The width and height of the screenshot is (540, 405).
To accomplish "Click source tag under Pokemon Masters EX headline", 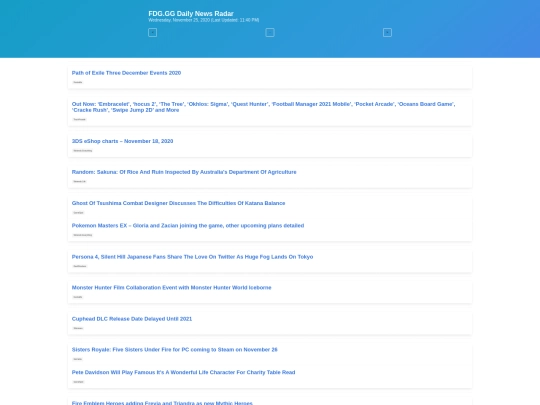I will click(83, 235).
